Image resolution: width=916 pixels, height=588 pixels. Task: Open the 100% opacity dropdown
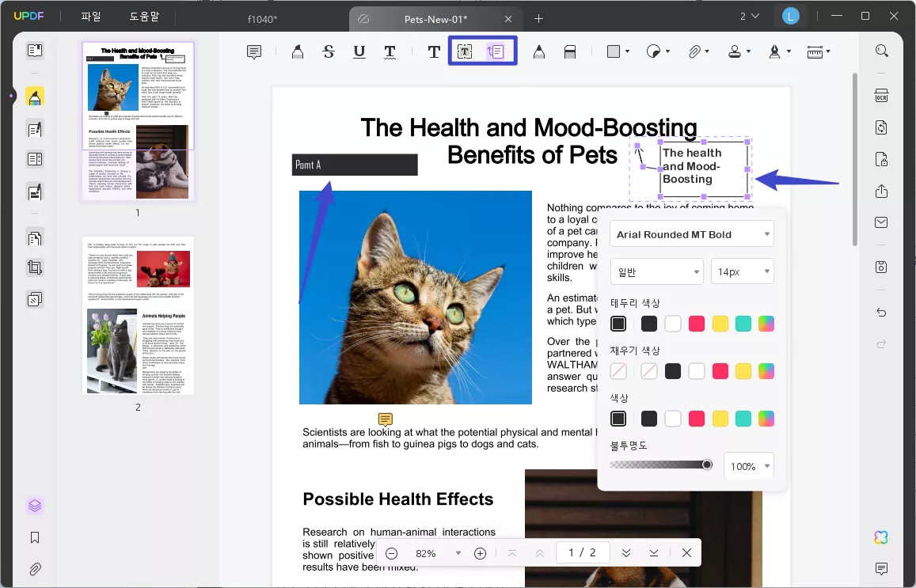748,466
